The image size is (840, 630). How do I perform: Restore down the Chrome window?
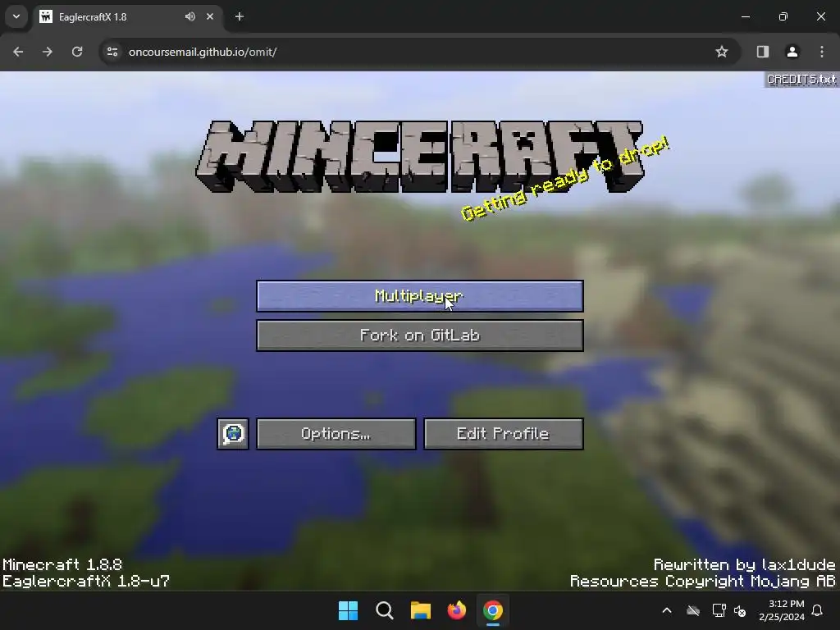[x=783, y=16]
